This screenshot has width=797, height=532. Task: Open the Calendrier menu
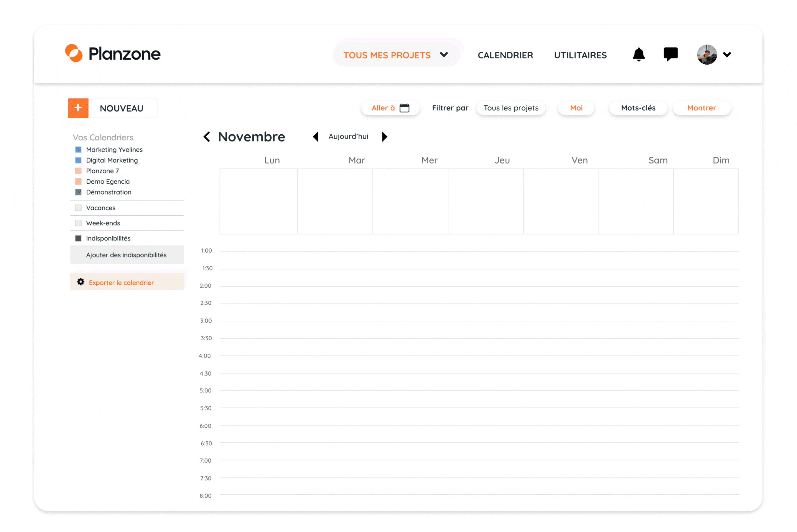tap(505, 55)
